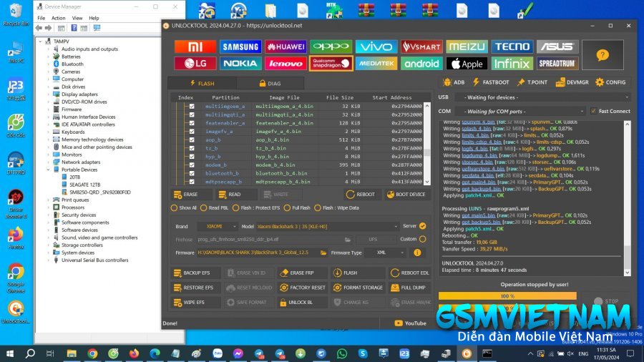Select the Apple tile
The height and width of the screenshot is (362, 644).
467,64
